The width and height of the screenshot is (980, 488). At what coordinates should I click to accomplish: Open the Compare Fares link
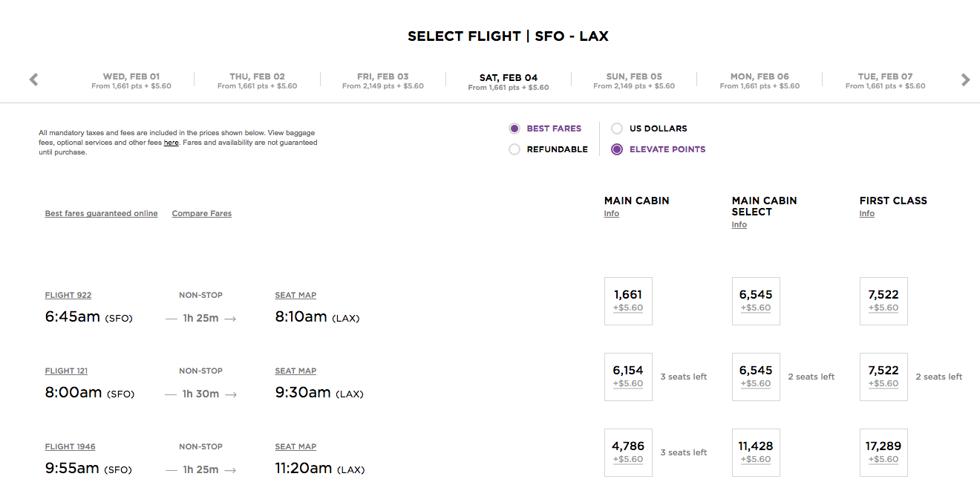pos(202,214)
